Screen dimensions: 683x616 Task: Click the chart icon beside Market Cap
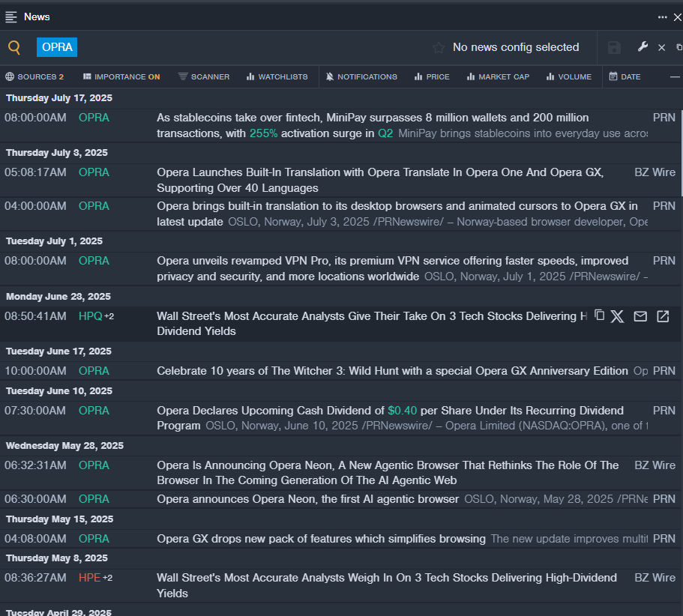pos(470,76)
